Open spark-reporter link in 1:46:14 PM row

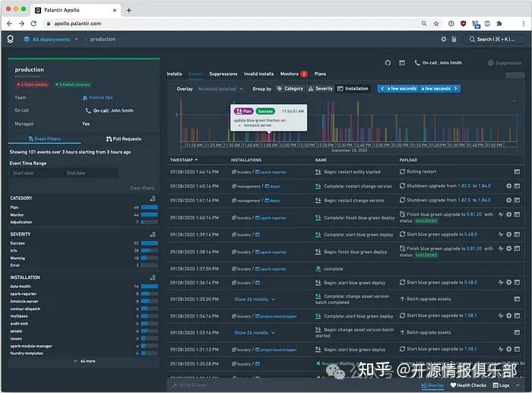(x=271, y=172)
